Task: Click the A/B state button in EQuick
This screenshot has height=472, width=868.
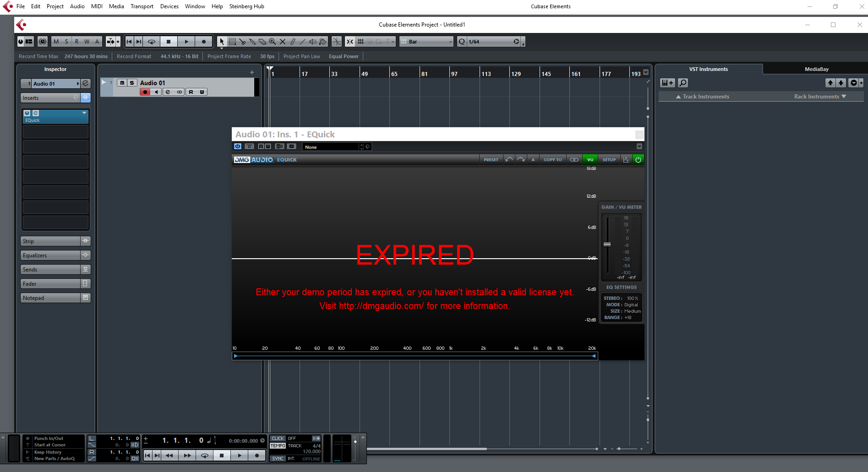Action: click(533, 160)
